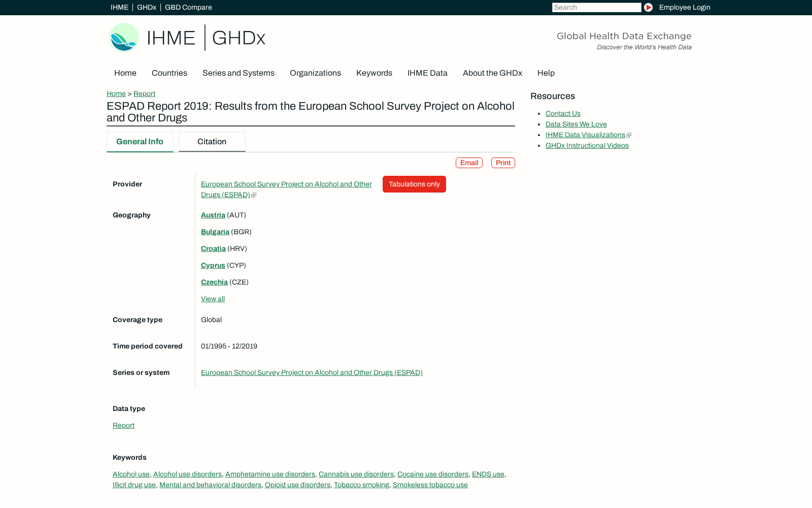
Task: Open the Series and Systems menu
Action: pyautogui.click(x=239, y=73)
